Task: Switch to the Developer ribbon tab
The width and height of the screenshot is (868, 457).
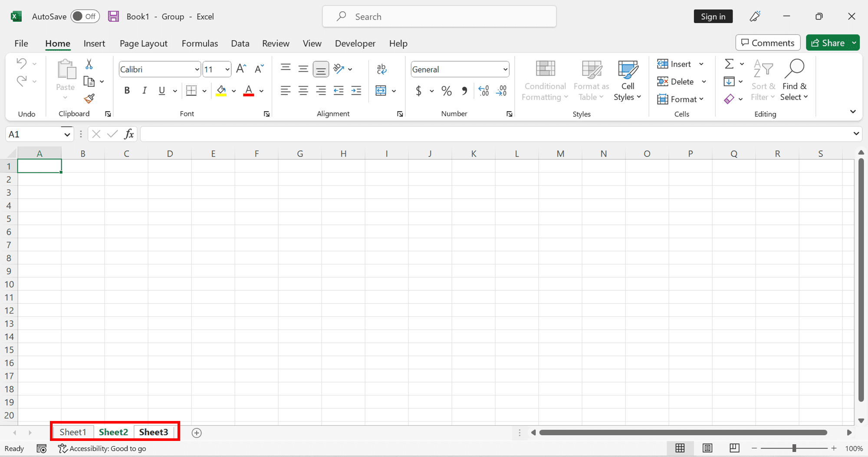Action: point(355,43)
